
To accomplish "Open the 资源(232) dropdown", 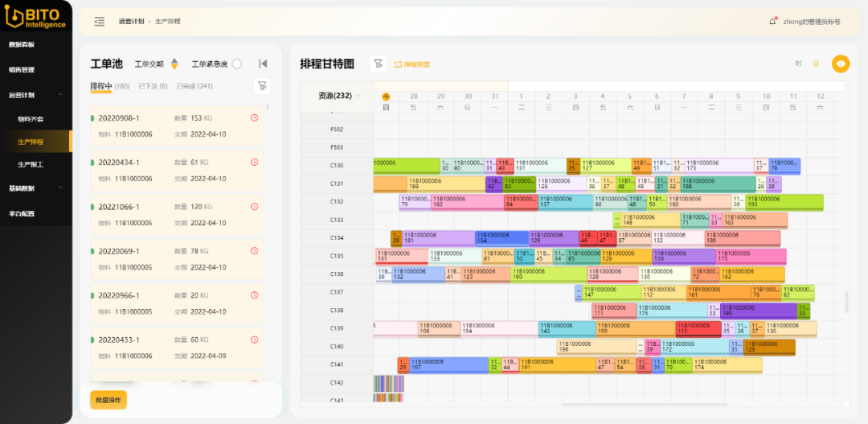I will tap(358, 95).
